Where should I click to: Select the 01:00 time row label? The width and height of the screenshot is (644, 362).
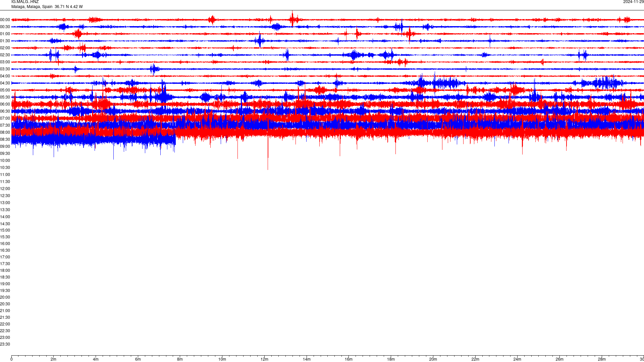pyautogui.click(x=5, y=34)
